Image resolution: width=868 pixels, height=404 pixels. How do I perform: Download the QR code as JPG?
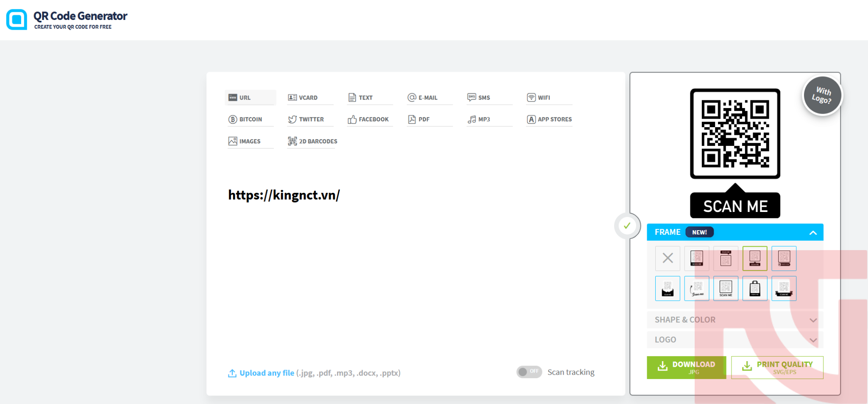click(x=686, y=368)
